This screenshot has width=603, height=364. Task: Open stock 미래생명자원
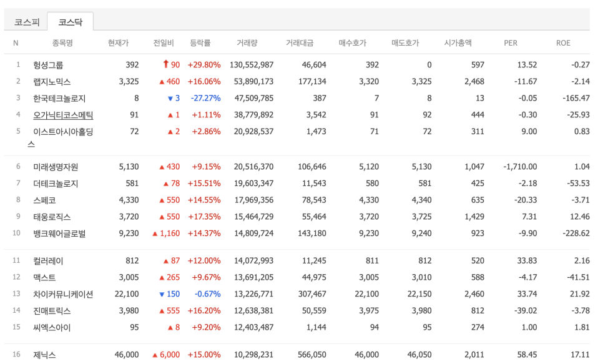[x=56, y=167]
